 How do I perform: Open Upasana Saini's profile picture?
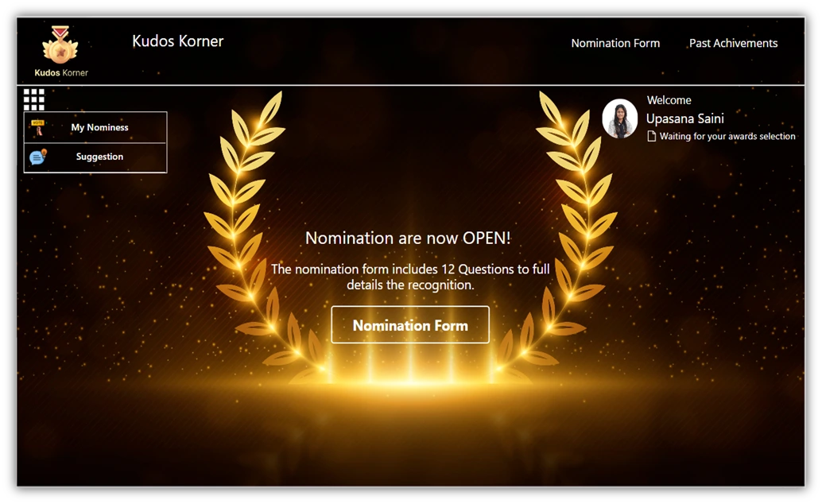point(619,118)
